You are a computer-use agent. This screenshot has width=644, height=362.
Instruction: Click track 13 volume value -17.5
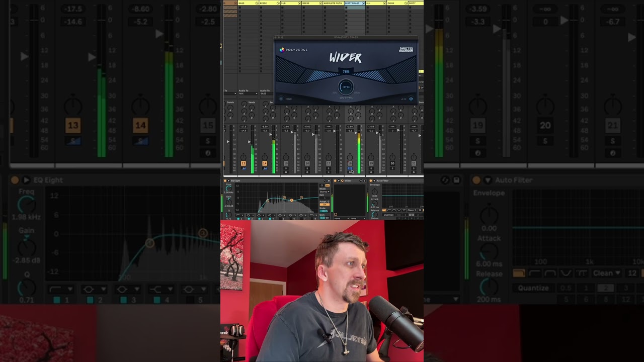pos(244,126)
